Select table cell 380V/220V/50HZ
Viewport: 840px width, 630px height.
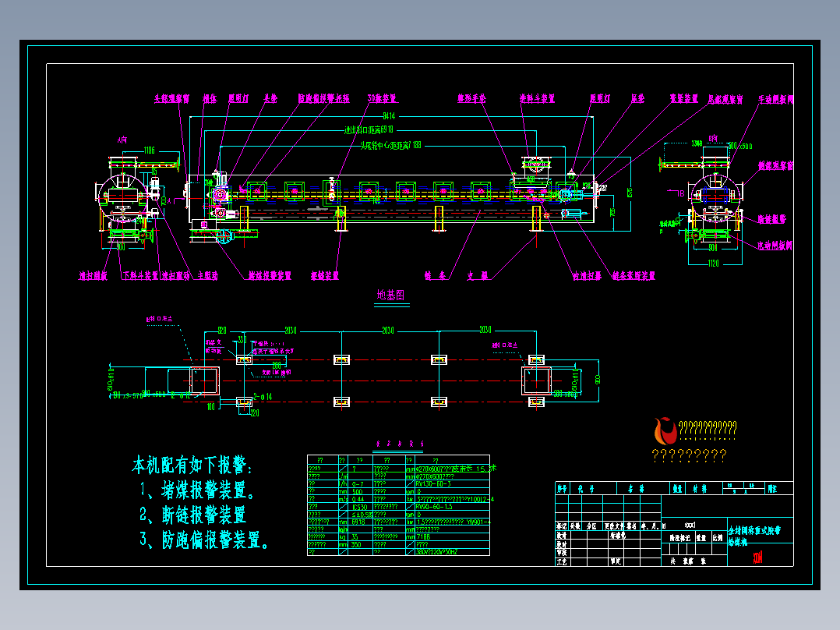point(436,552)
